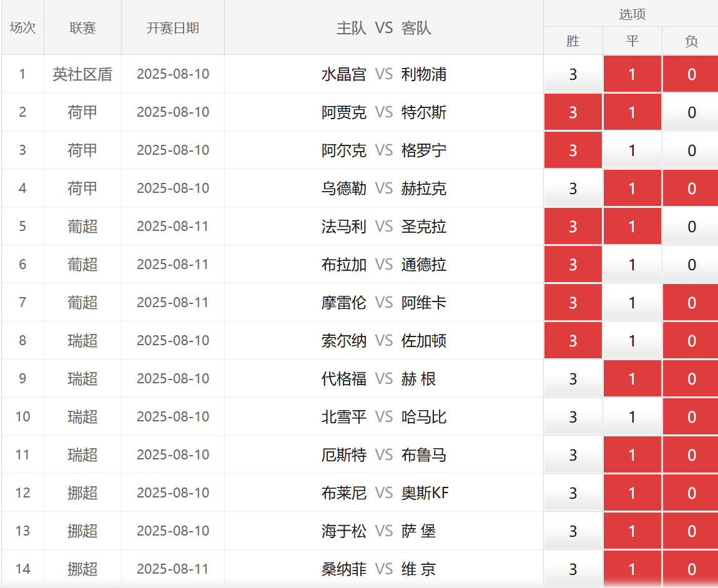Toggle loss option 0 for 乌德勒 VS 赫拉克
The width and height of the screenshot is (718, 588).
pyautogui.click(x=691, y=189)
